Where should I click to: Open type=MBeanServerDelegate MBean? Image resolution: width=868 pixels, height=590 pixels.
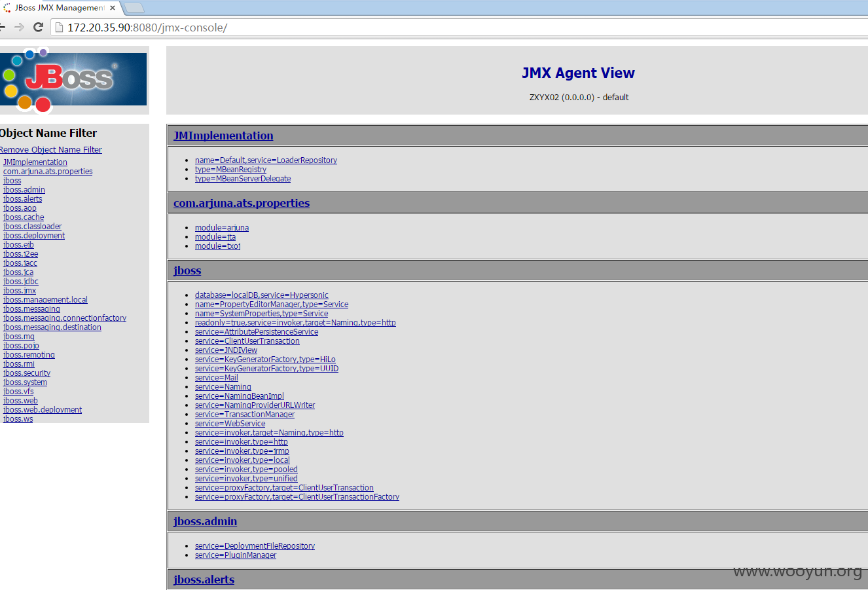point(243,179)
